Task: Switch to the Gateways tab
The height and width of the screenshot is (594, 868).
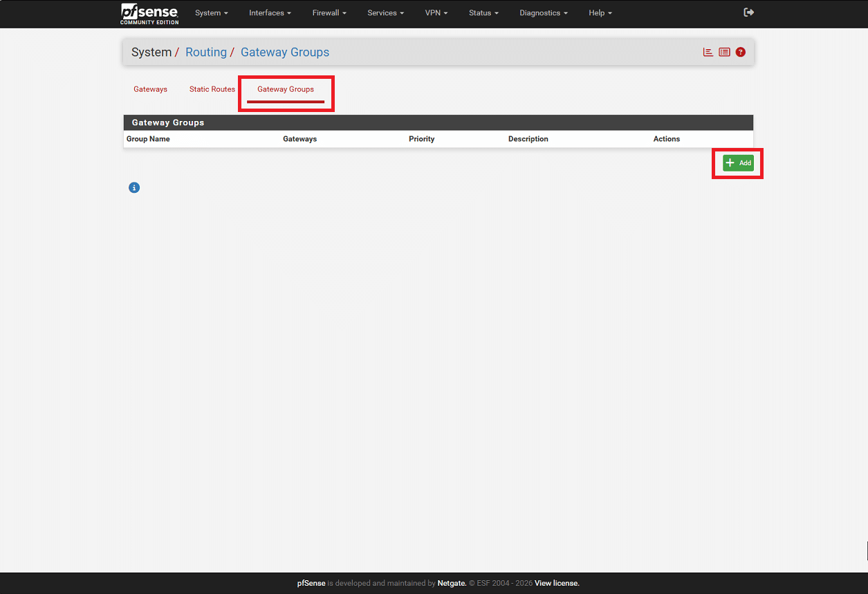Action: point(150,89)
